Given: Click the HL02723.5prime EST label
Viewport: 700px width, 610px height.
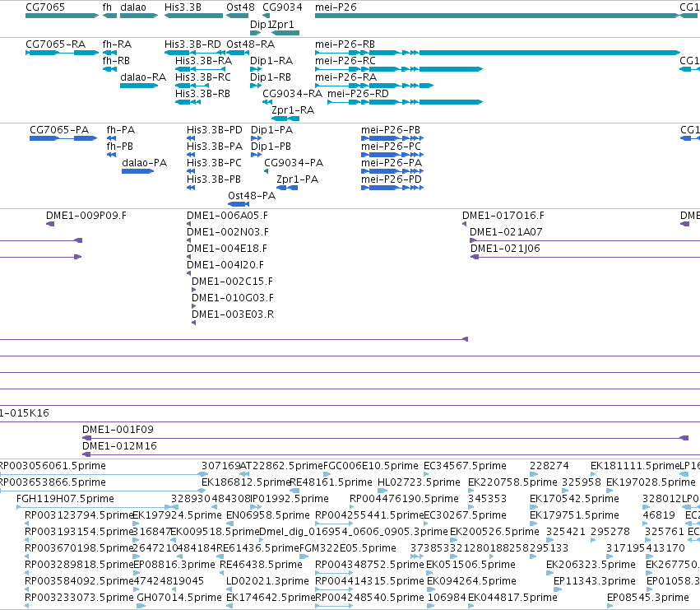Looking at the screenshot, I should pos(419,482).
